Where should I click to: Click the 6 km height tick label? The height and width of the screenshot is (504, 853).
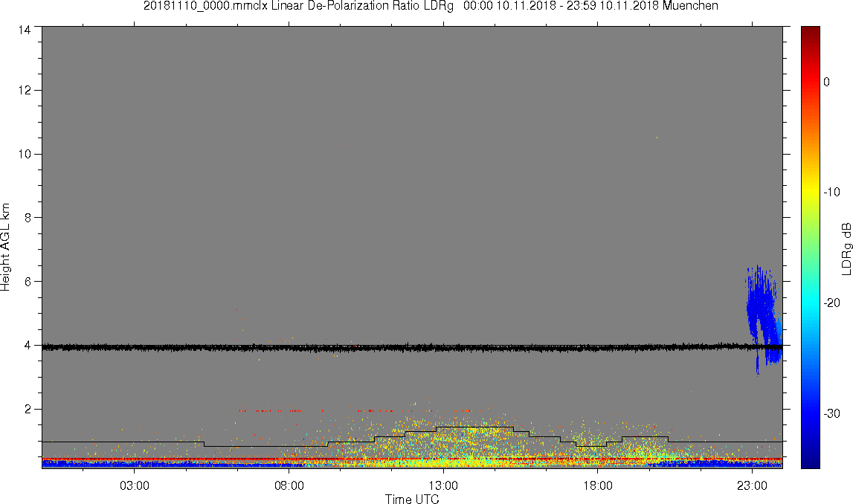(28, 282)
